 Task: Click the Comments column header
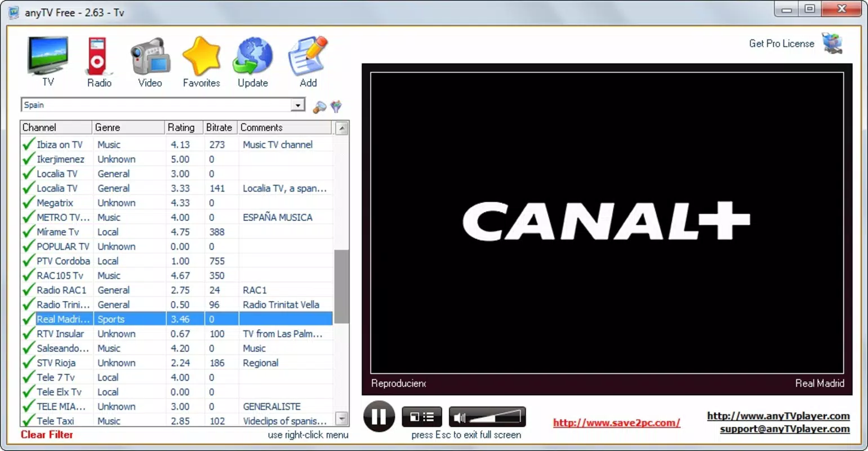[x=284, y=127]
